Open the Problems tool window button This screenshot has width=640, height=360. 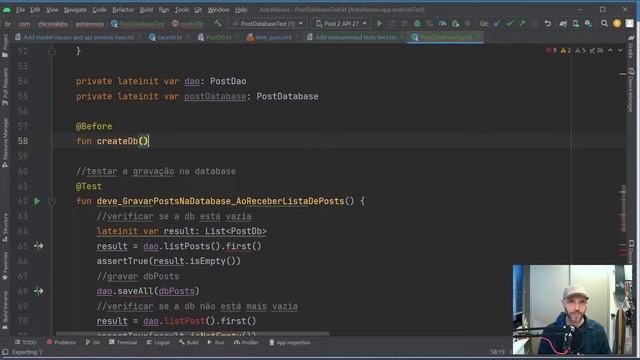click(x=61, y=342)
